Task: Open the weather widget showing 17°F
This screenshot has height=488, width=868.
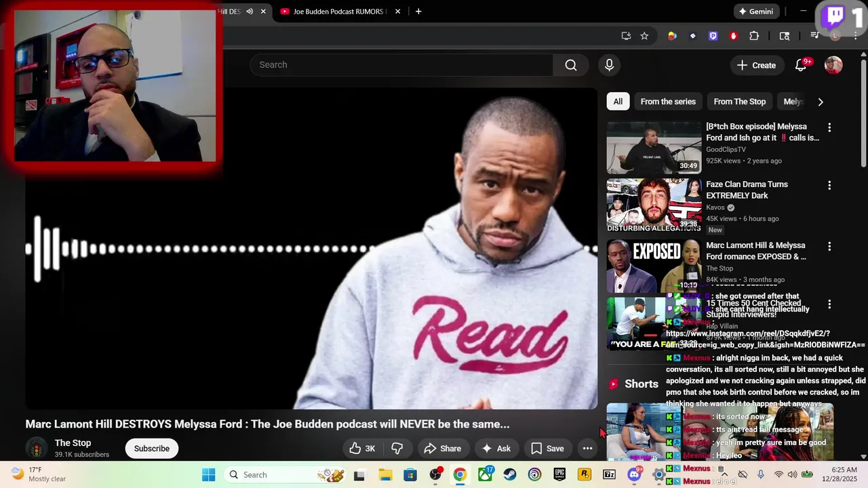Action: coord(38,474)
